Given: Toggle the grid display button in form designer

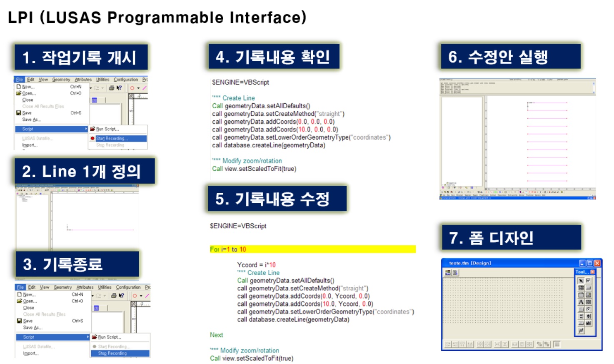Looking at the screenshot, I should (557, 344).
